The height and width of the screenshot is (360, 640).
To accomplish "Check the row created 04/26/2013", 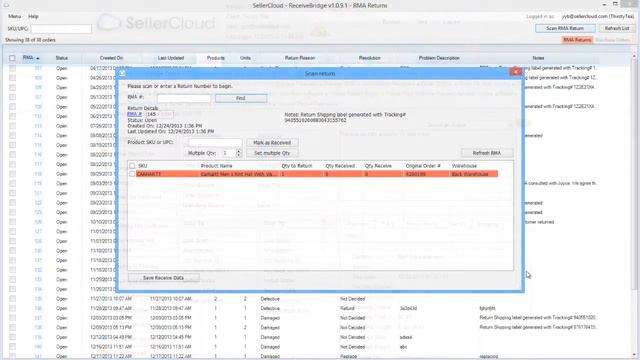I will (x=12, y=78).
